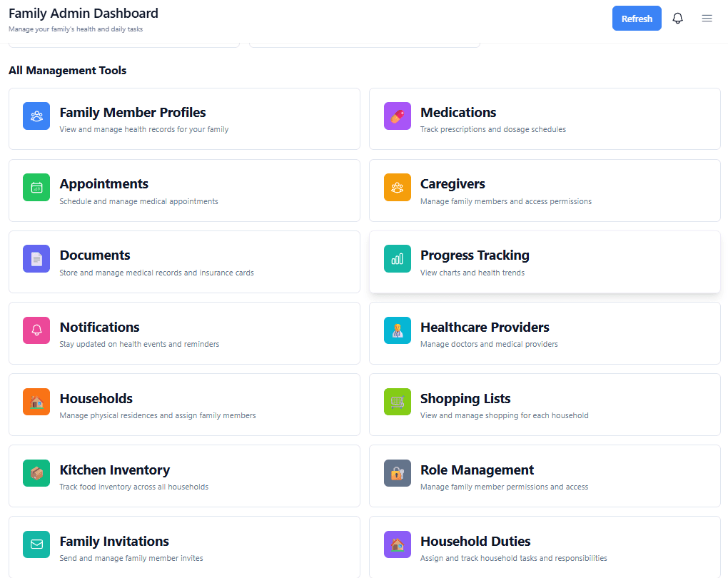Click the Progress Tracking chart icon
This screenshot has width=728, height=578.
pyautogui.click(x=397, y=258)
